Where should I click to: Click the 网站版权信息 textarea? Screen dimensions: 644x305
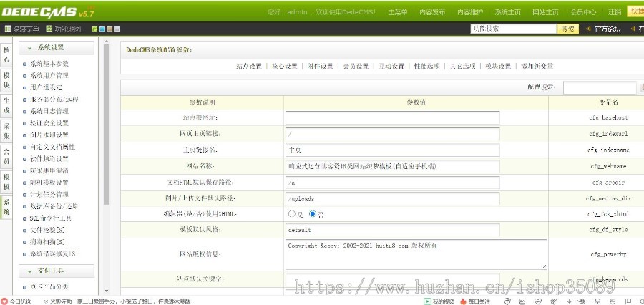point(416,255)
